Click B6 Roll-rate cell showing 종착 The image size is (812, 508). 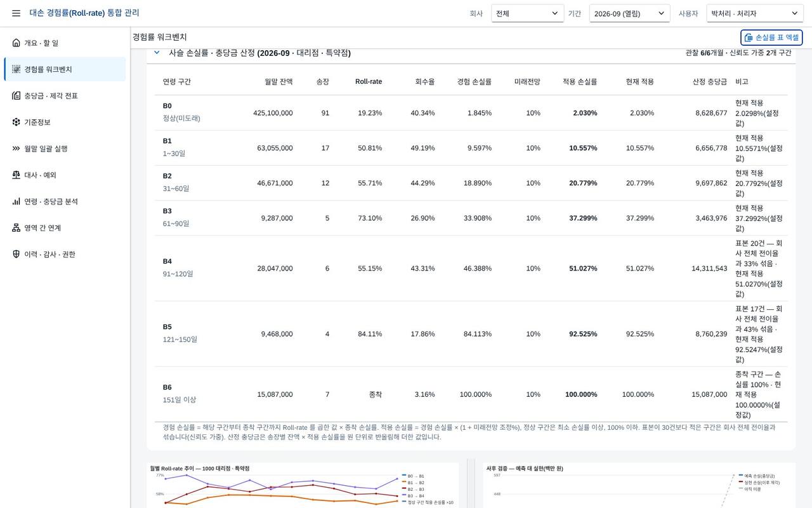coord(376,394)
